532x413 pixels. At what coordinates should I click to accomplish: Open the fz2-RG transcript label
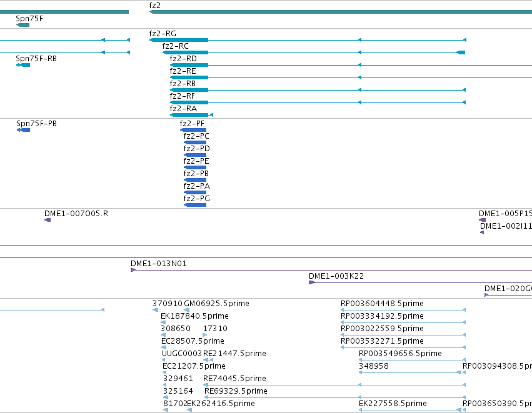coord(163,34)
